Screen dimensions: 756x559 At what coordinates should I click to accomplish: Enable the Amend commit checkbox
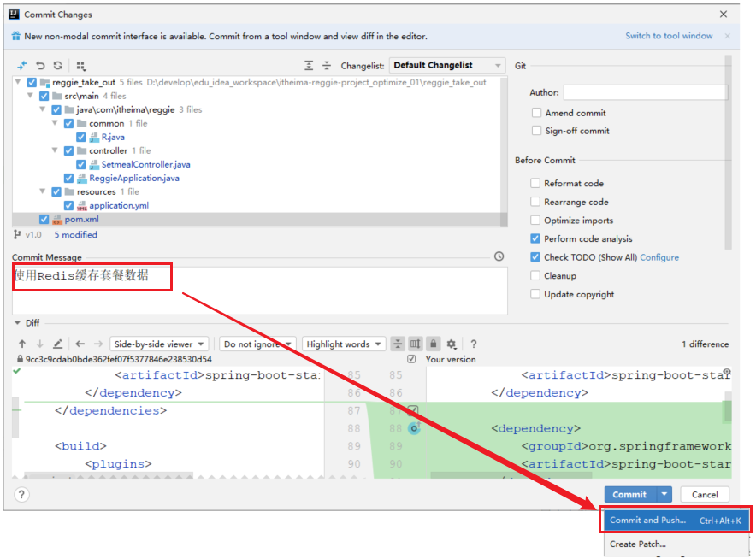pyautogui.click(x=536, y=113)
